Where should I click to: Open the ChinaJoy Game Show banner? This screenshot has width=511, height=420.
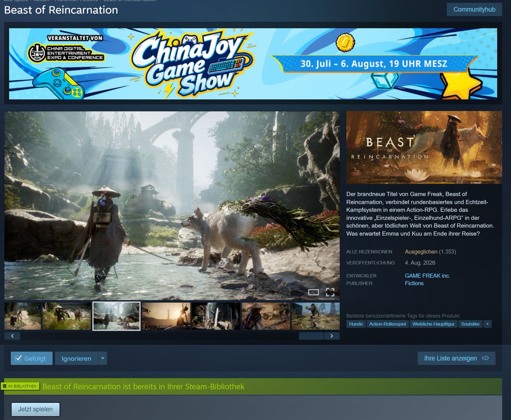253,64
